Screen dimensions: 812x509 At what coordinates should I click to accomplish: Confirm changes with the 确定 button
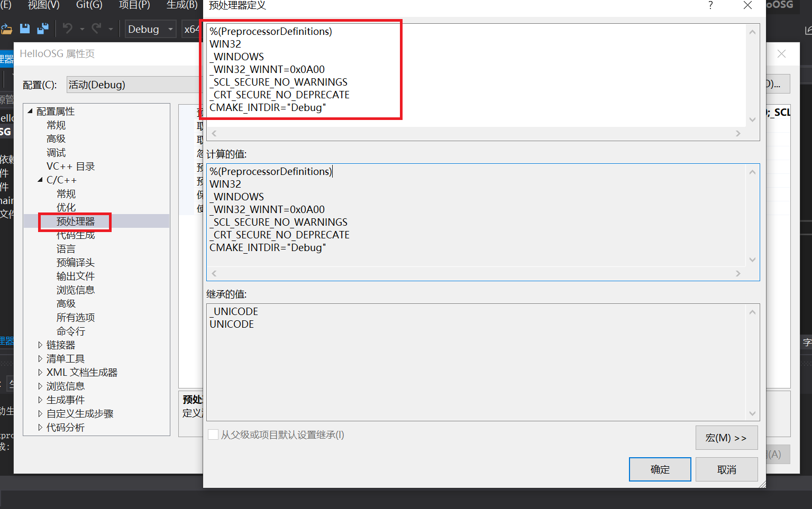[660, 469]
